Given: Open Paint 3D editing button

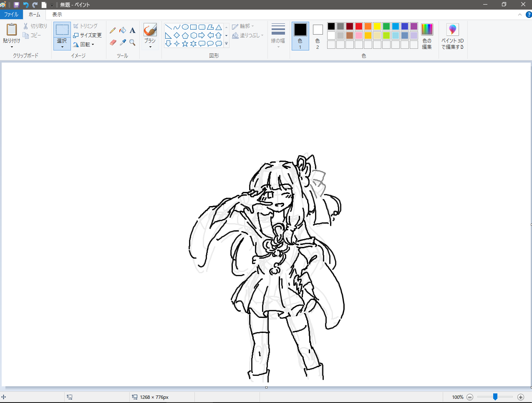Looking at the screenshot, I should [x=452, y=36].
